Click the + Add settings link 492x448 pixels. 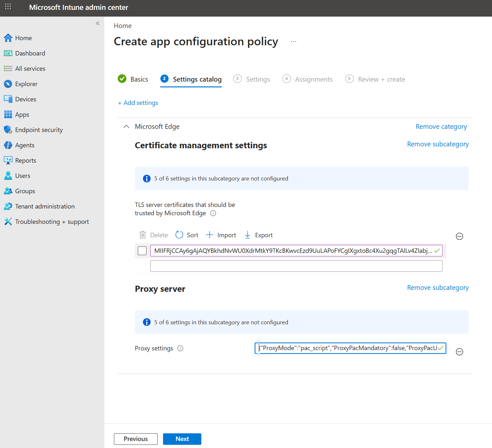click(138, 103)
